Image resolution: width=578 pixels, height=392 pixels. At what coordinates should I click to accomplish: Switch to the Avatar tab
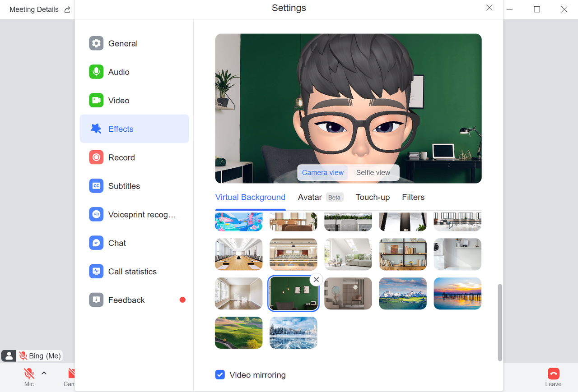tap(310, 197)
